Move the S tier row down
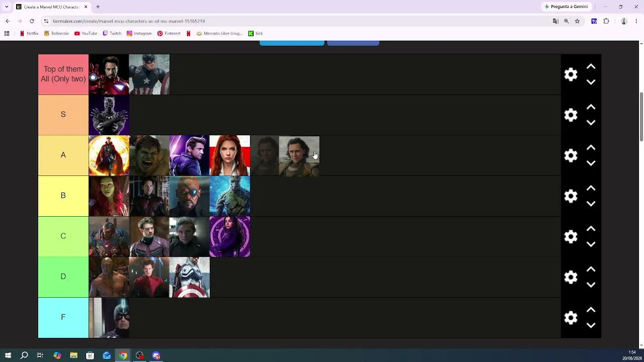 tap(591, 123)
